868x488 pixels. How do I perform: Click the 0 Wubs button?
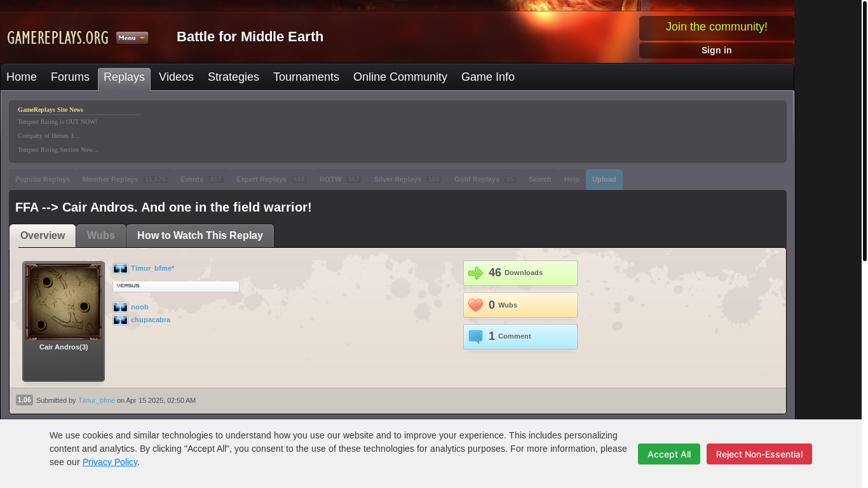coord(520,305)
